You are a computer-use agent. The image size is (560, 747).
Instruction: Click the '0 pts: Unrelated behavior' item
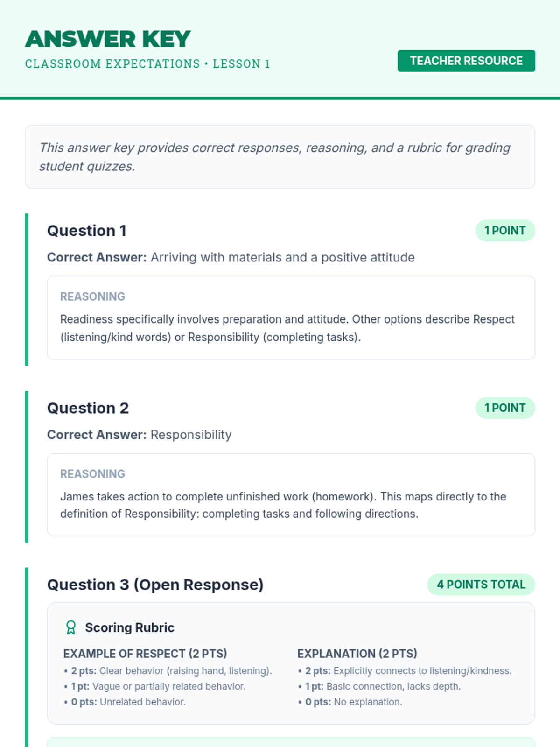[x=128, y=702]
